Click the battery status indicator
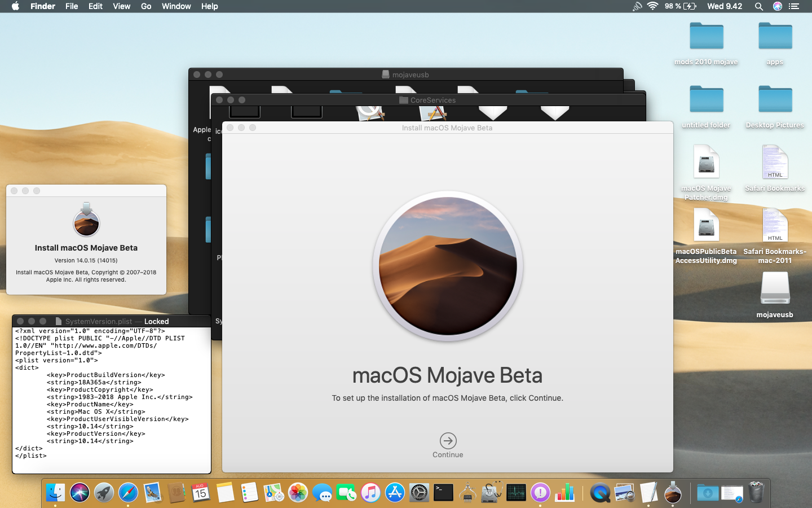 pos(681,6)
